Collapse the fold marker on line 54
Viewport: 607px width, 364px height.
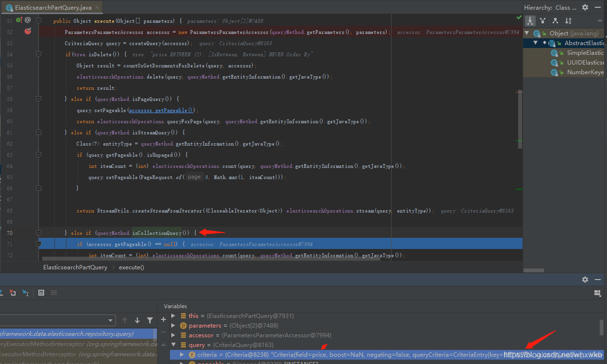pyautogui.click(x=39, y=54)
